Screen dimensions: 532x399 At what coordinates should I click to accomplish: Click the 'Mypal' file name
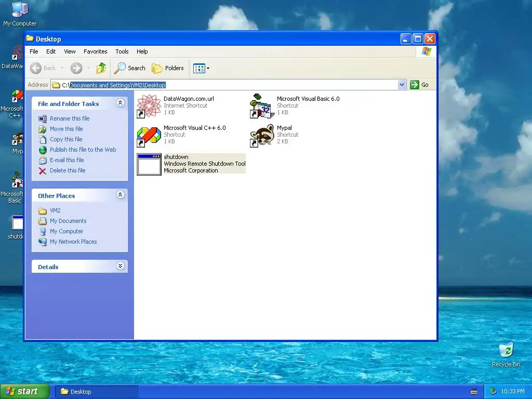284,128
